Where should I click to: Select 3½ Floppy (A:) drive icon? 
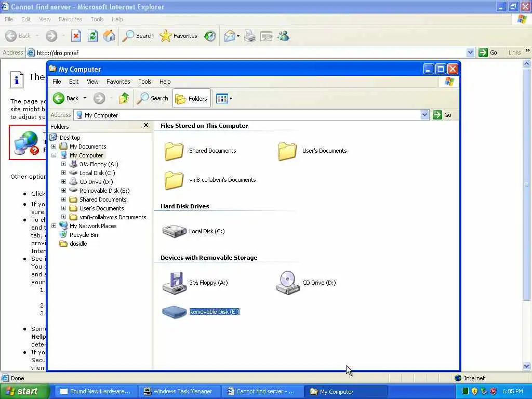click(x=175, y=283)
